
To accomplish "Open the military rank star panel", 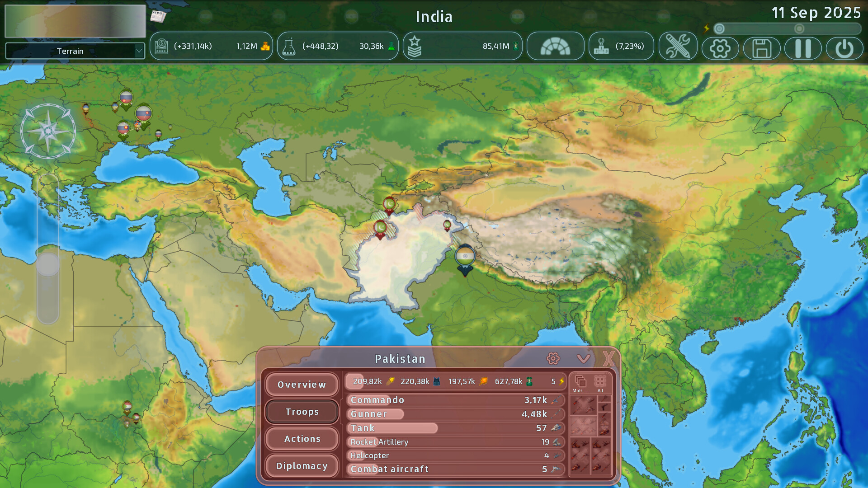I will 462,46.
